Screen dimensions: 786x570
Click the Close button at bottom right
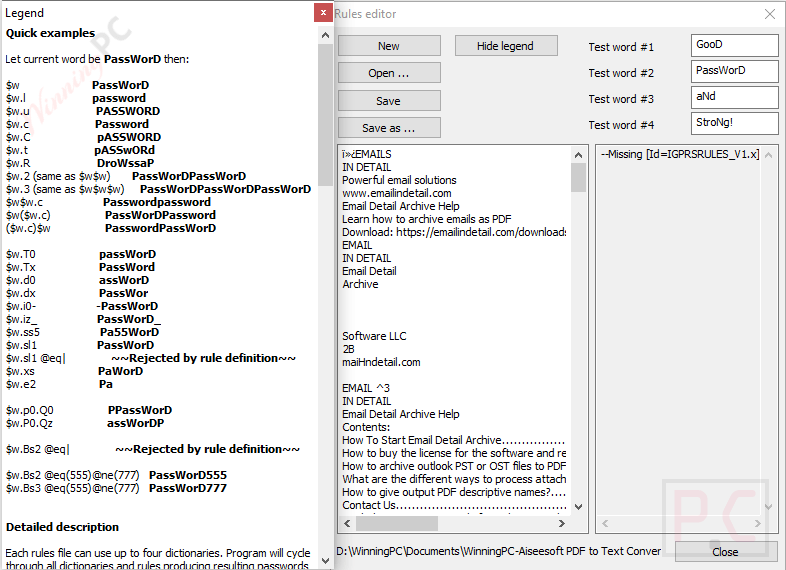click(x=725, y=551)
